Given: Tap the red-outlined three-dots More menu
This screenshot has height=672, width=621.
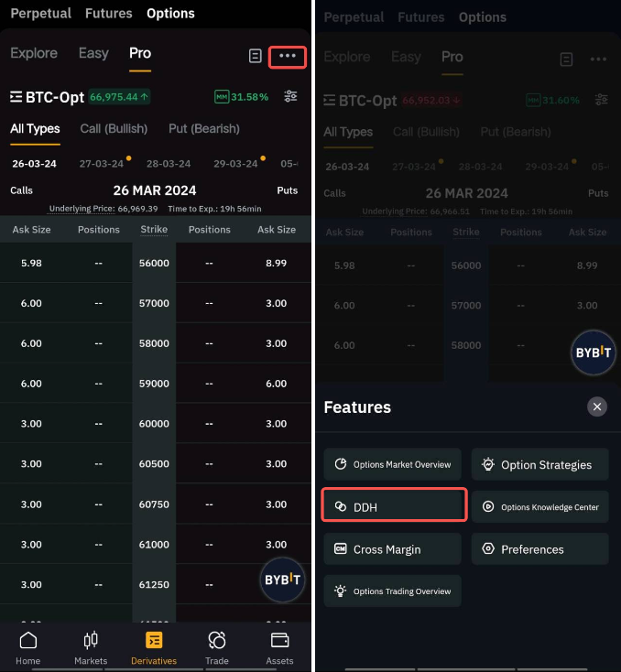Looking at the screenshot, I should tap(288, 56).
